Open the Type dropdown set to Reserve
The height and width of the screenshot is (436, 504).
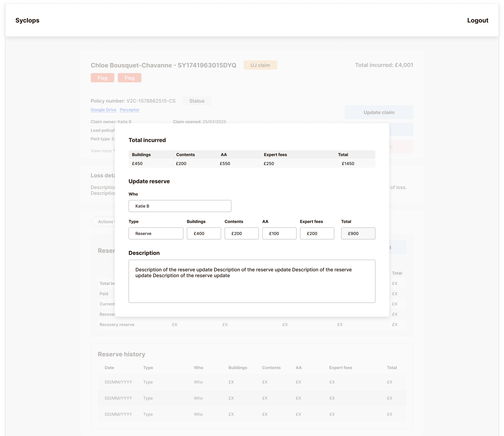156,234
